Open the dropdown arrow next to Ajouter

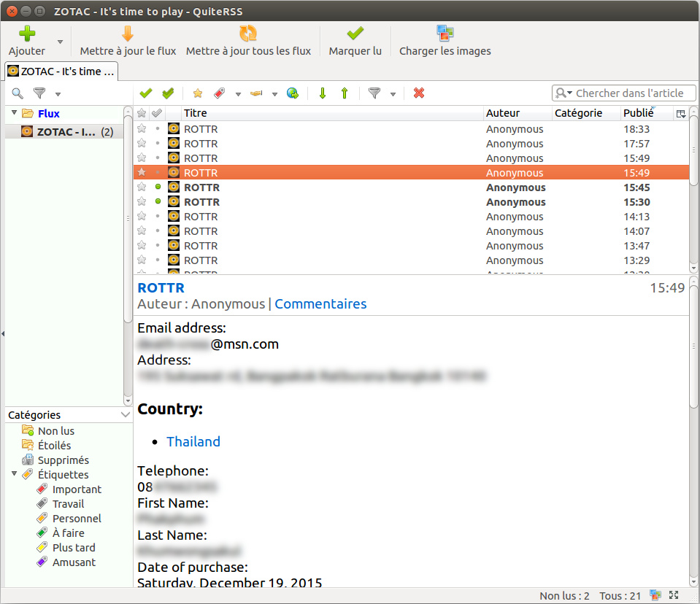click(60, 42)
